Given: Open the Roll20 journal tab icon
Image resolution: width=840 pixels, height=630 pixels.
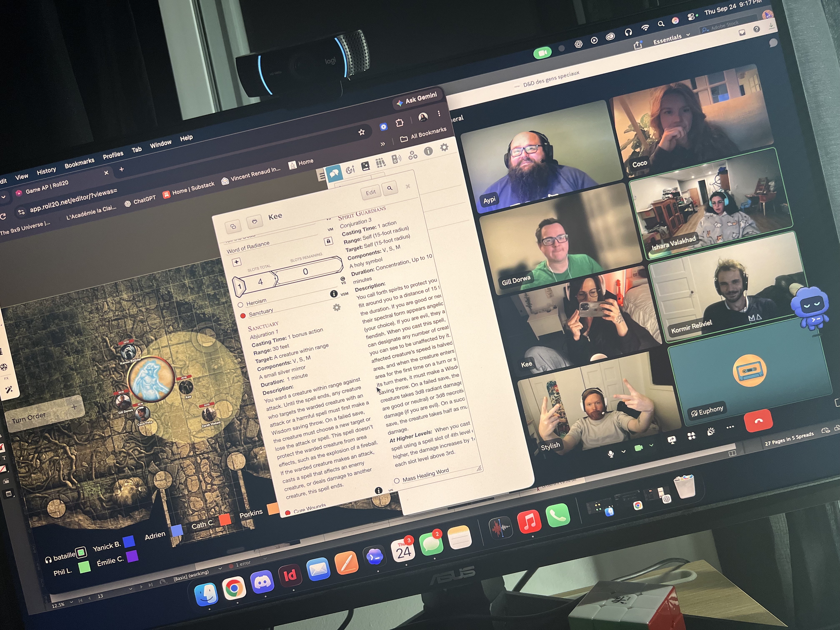Looking at the screenshot, I should point(366,166).
